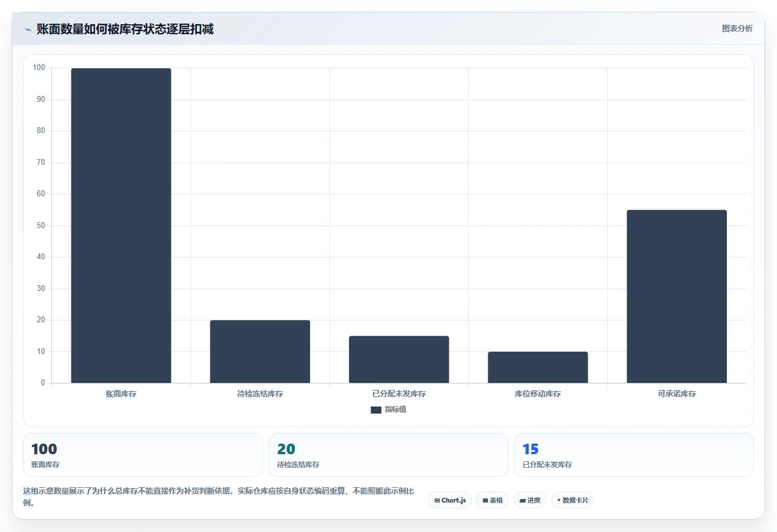The image size is (777, 532).
Task: Select the 进度 tag chip
Action: coord(530,500)
